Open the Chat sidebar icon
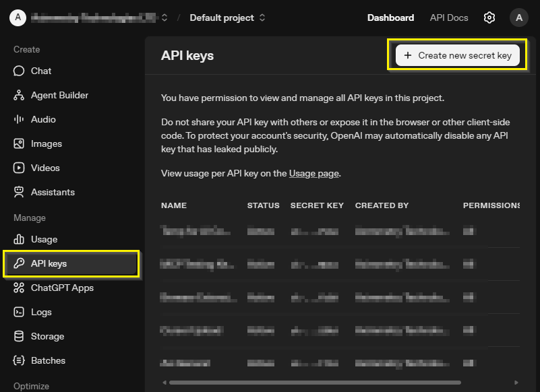Screen dimensions: 540x392 coord(19,71)
